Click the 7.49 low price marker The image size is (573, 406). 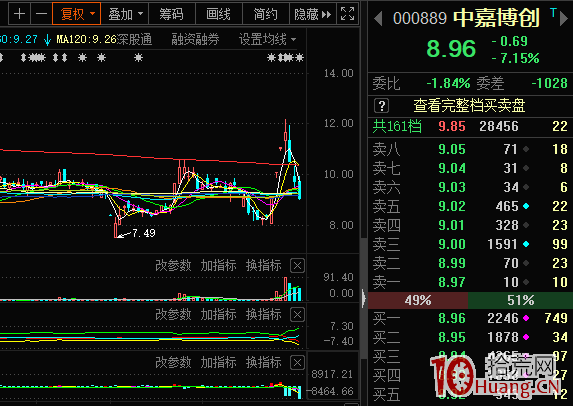click(144, 233)
